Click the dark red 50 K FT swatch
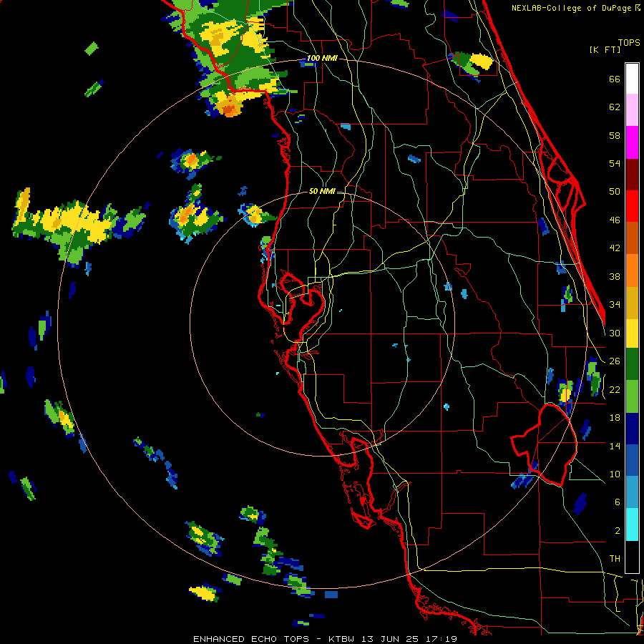 [632, 174]
